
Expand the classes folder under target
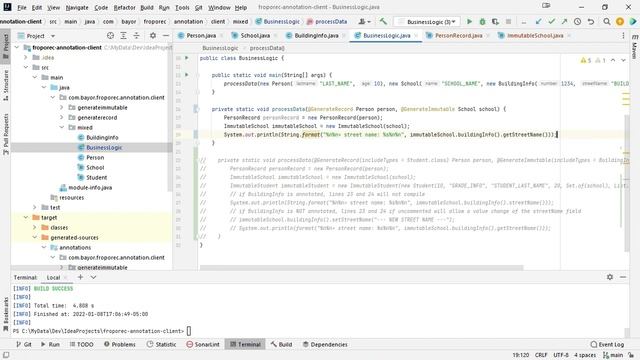coord(35,227)
